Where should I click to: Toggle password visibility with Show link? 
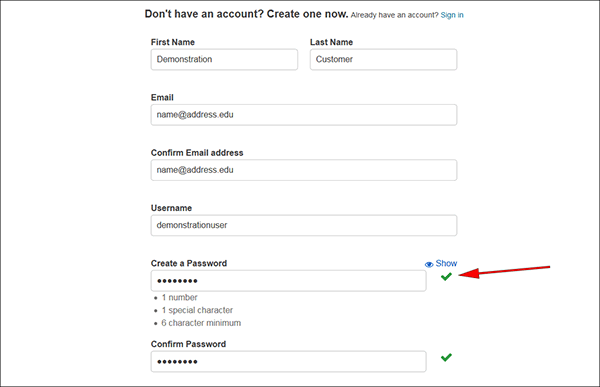[x=446, y=263]
